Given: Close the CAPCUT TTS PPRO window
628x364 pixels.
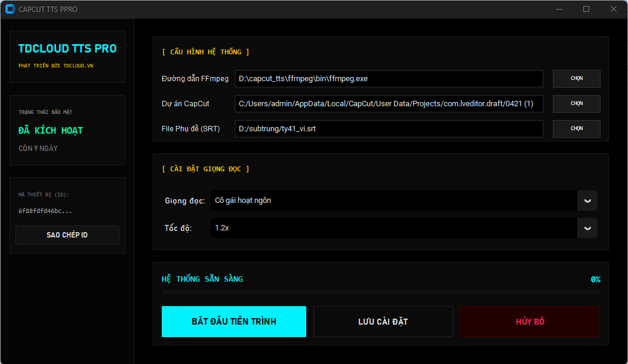Looking at the screenshot, I should [x=614, y=9].
